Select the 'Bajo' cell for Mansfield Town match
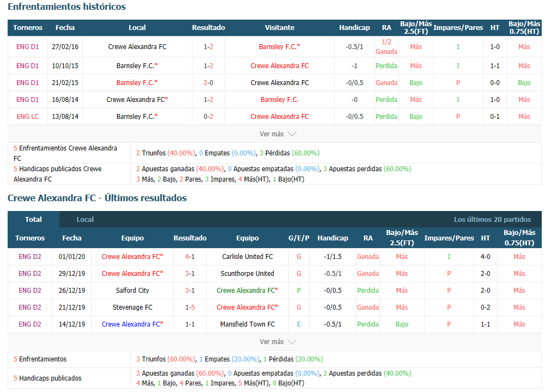This screenshot has width=551, height=392. point(402,324)
